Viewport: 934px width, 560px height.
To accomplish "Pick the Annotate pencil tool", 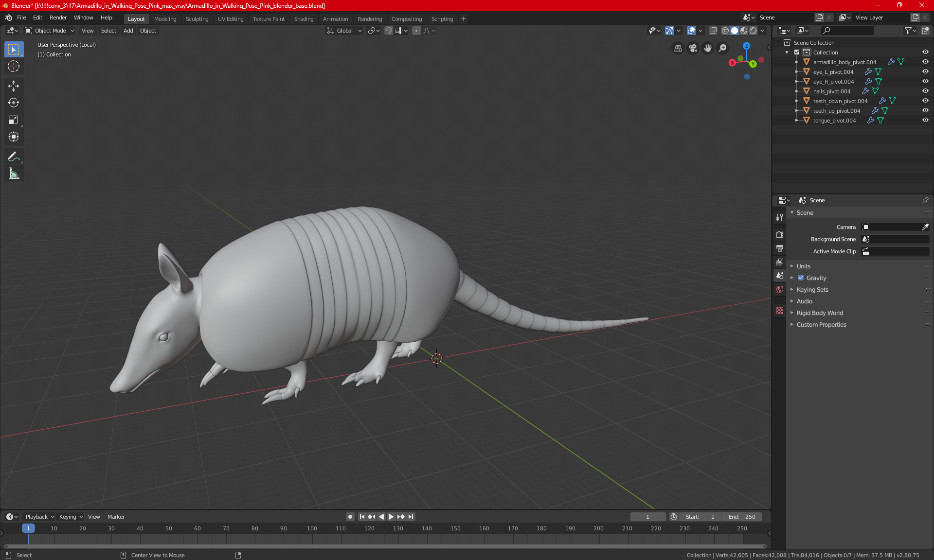I will coord(14,157).
